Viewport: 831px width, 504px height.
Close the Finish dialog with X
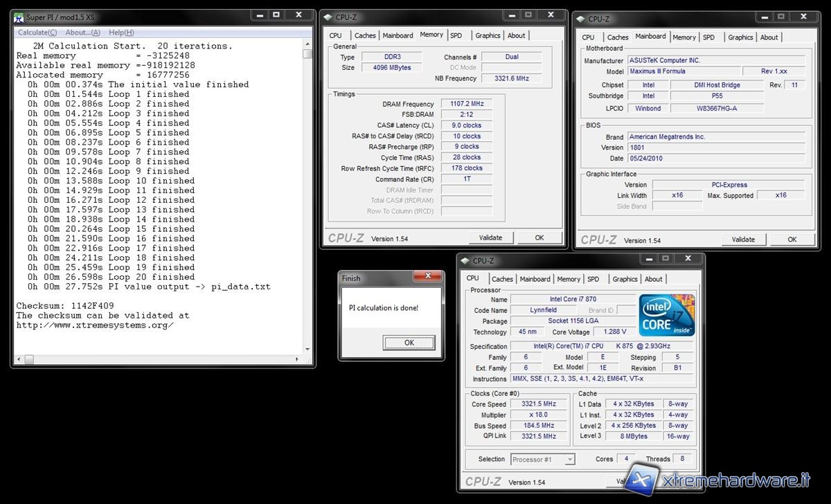(x=427, y=276)
